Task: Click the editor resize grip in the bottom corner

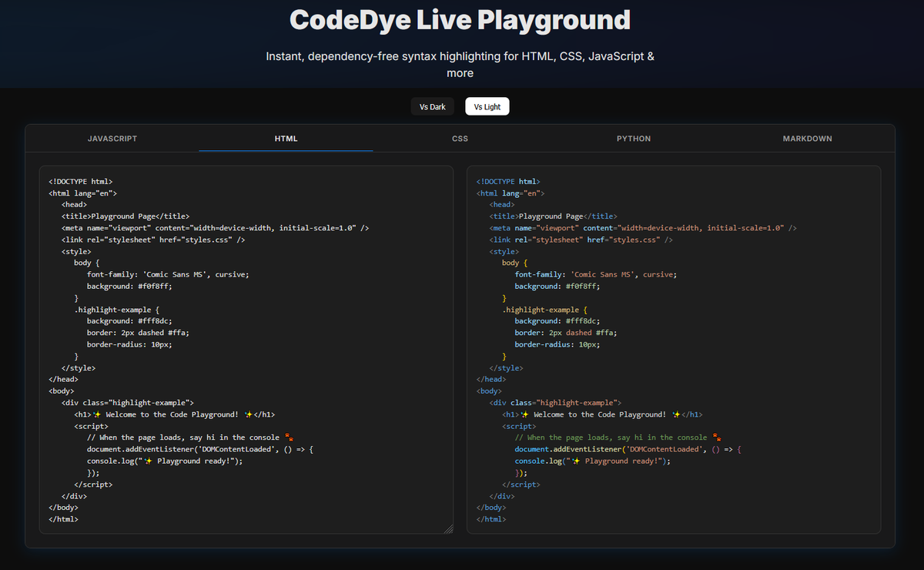Action: click(x=448, y=528)
